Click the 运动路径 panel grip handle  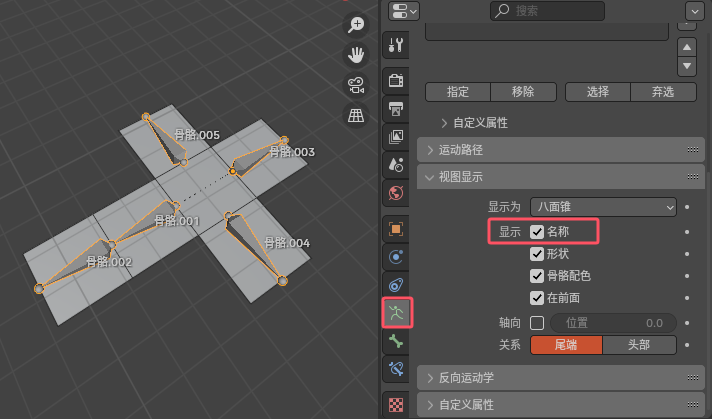(x=692, y=150)
